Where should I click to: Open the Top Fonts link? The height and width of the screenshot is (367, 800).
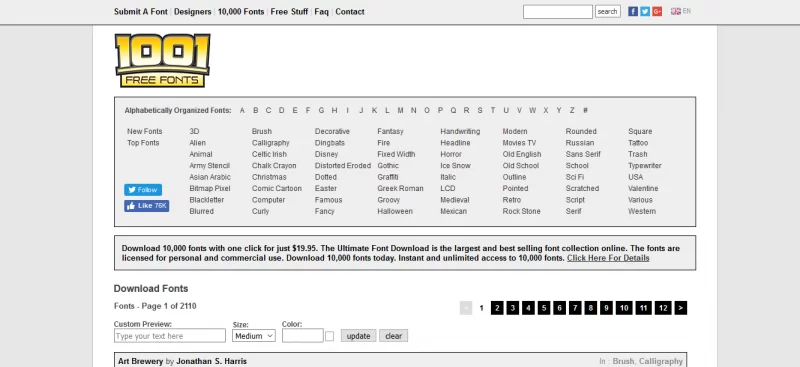tap(143, 143)
